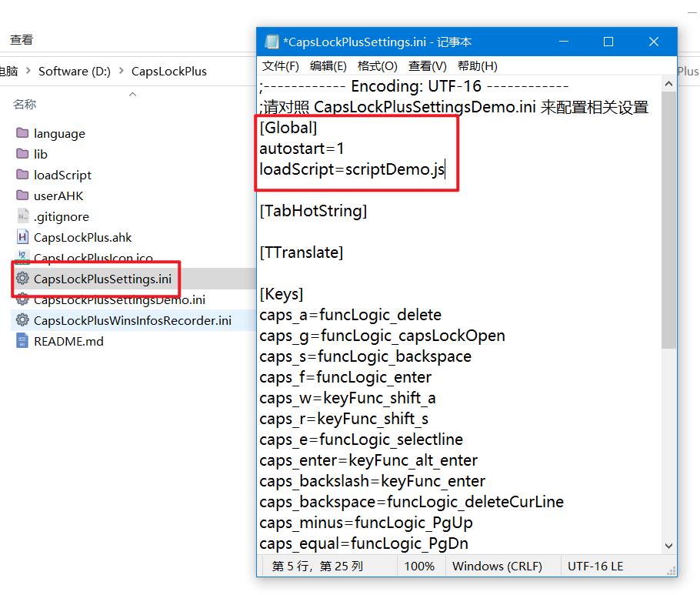Open the 编辑(E) menu

point(328,66)
